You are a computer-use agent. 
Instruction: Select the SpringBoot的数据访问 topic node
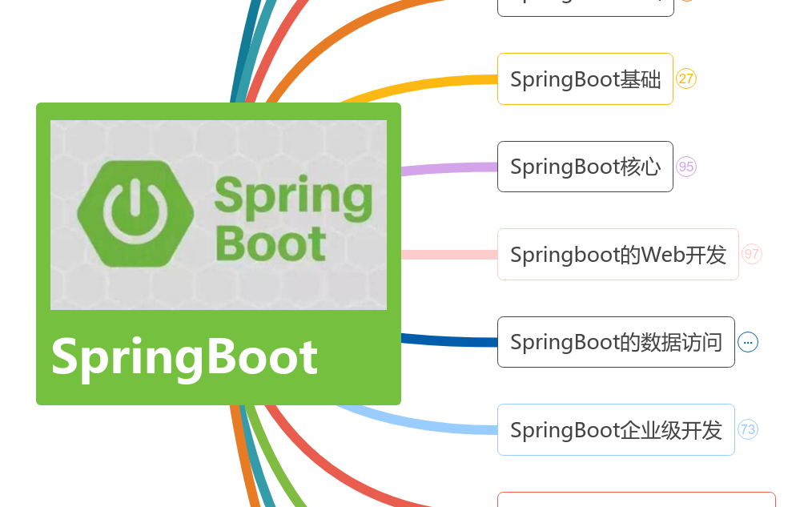coord(616,342)
